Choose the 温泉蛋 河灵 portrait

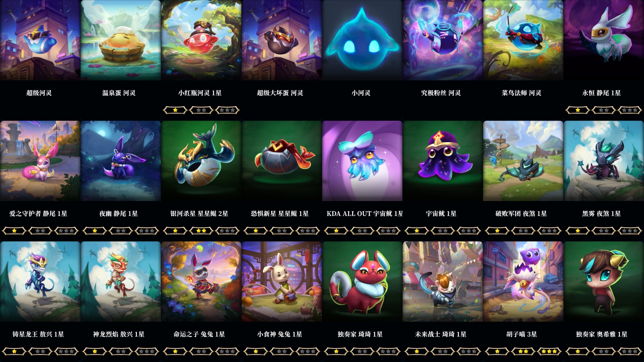tap(121, 40)
